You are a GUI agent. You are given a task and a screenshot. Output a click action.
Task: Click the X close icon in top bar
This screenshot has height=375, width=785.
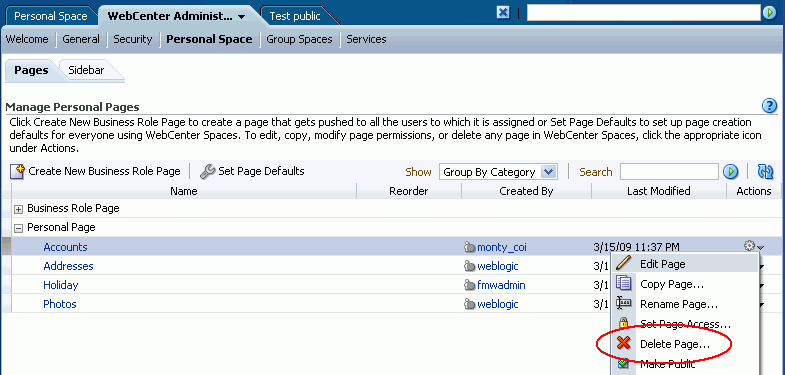[x=503, y=13]
